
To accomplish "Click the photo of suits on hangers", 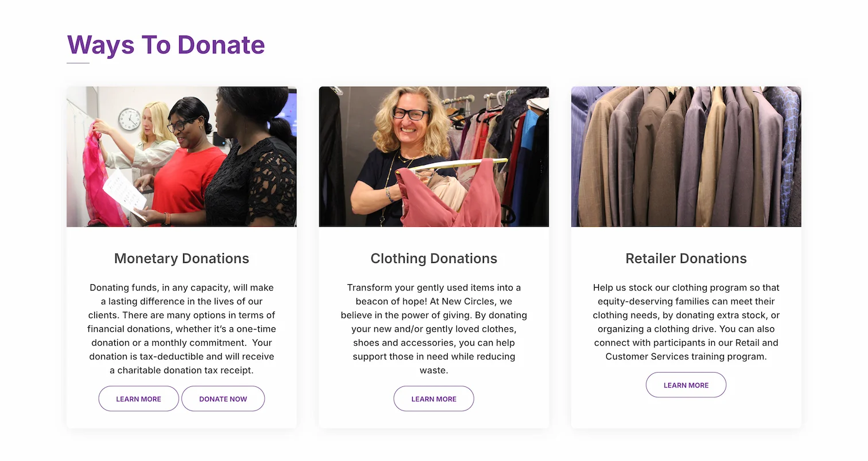I will point(685,156).
